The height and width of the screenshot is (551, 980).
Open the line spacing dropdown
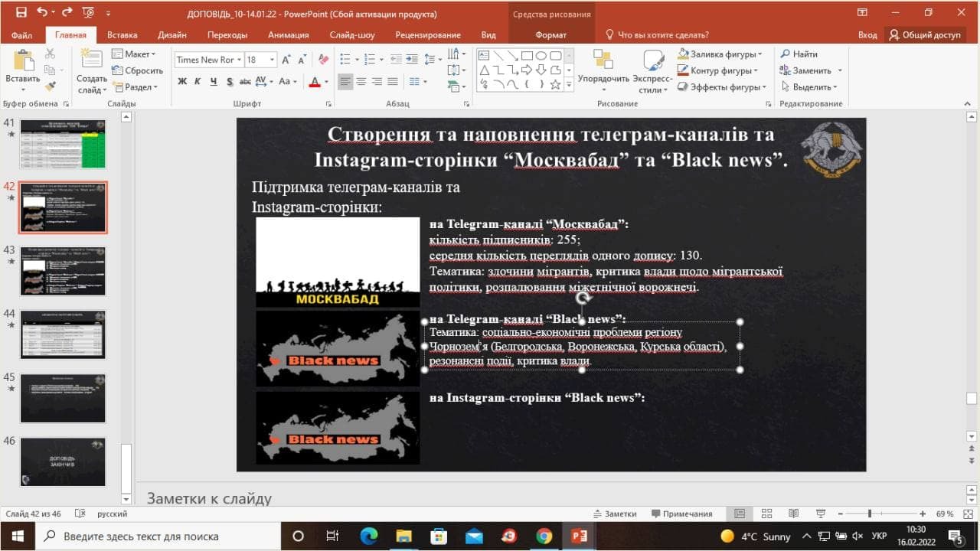click(x=434, y=60)
